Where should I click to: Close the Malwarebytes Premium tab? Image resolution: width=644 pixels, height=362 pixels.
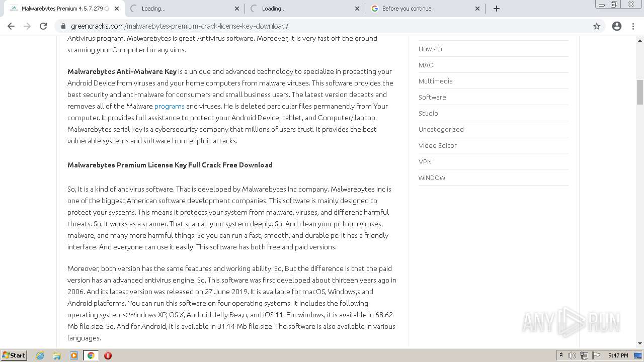(117, 9)
